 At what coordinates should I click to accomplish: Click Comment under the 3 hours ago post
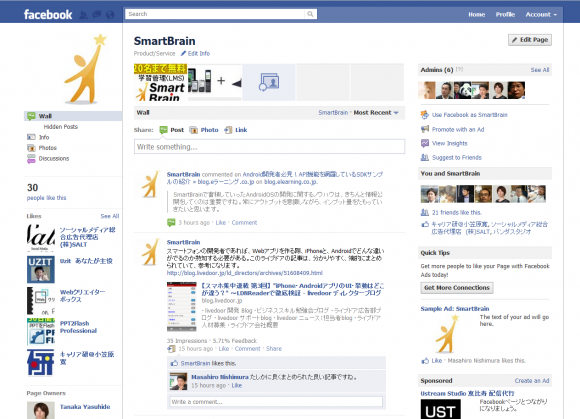coord(244,223)
